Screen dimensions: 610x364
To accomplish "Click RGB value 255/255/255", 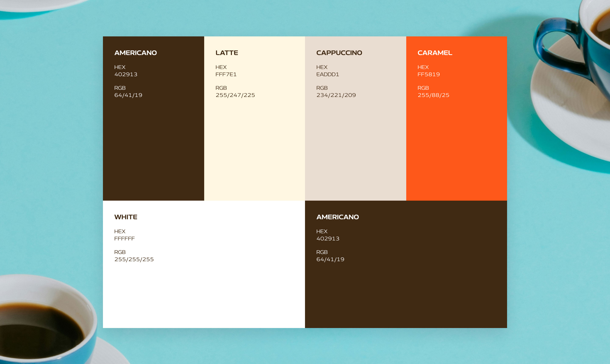I will pos(134,259).
